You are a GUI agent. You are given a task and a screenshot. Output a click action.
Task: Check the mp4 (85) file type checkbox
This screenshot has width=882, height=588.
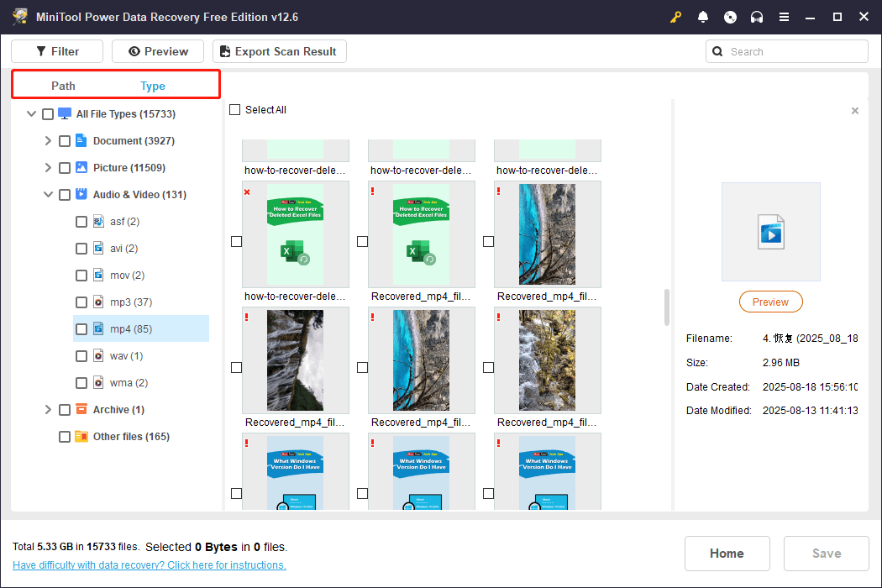pos(81,328)
